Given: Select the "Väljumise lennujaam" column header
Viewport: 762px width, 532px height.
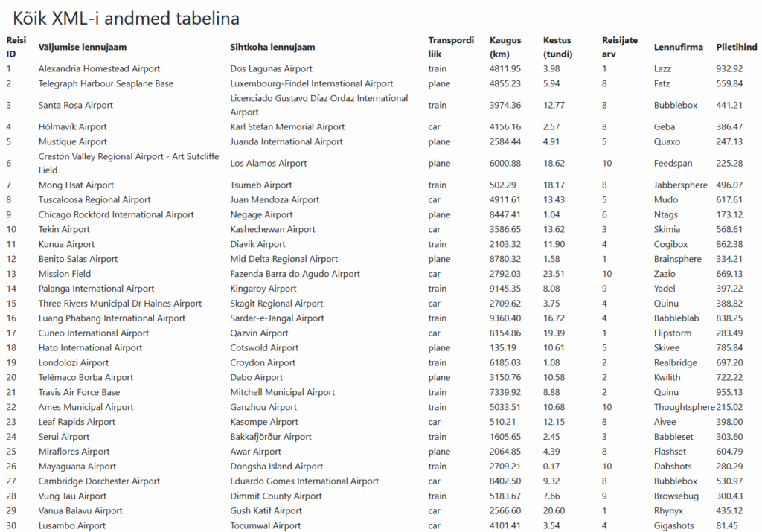Looking at the screenshot, I should click(x=83, y=47).
